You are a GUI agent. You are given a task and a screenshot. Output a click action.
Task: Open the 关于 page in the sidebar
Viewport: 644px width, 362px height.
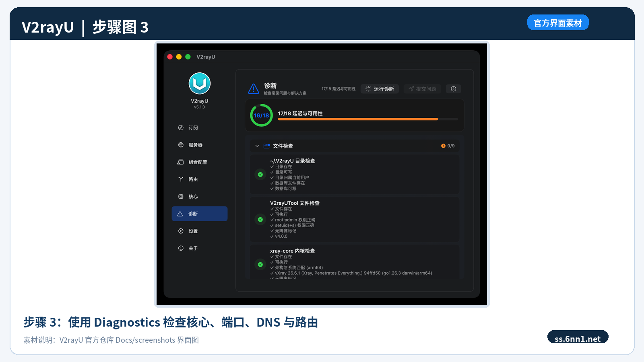pyautogui.click(x=200, y=248)
